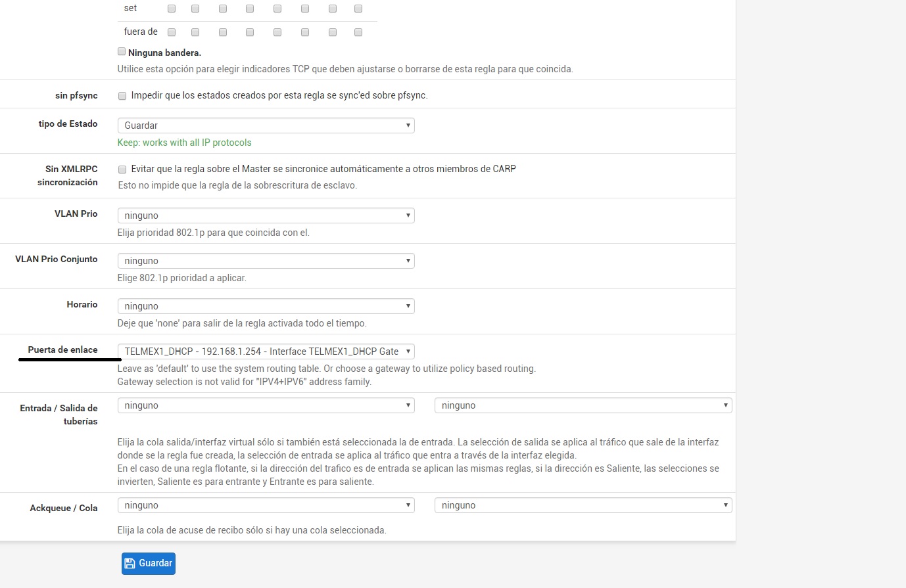Screen dimensions: 906x588
Task: Click the Ninguna bandera label text
Action: [x=164, y=53]
